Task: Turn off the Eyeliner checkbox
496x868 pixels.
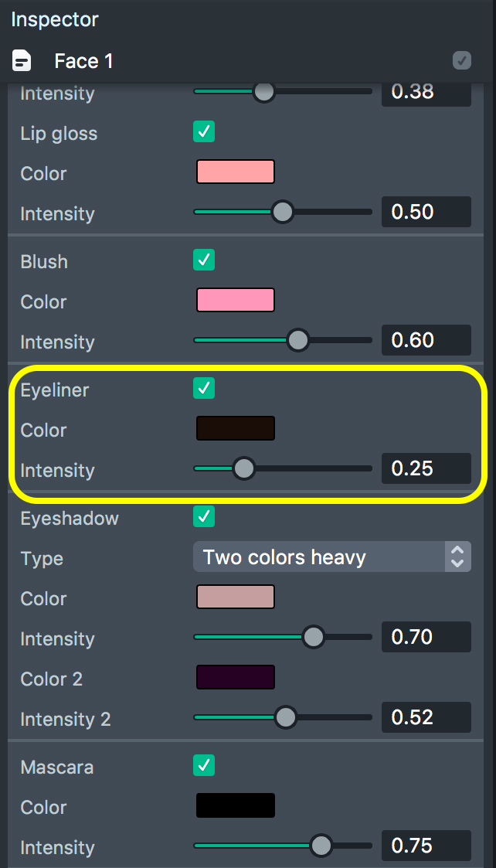Action: point(204,389)
